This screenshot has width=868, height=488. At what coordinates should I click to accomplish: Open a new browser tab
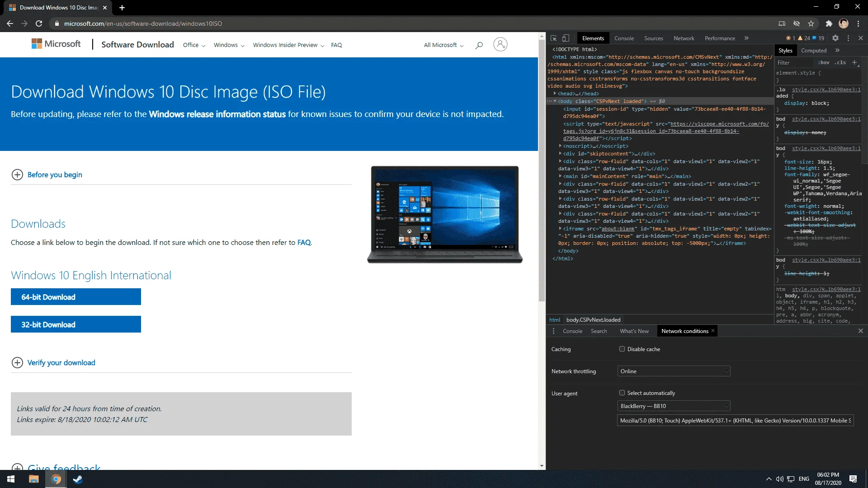coord(122,8)
